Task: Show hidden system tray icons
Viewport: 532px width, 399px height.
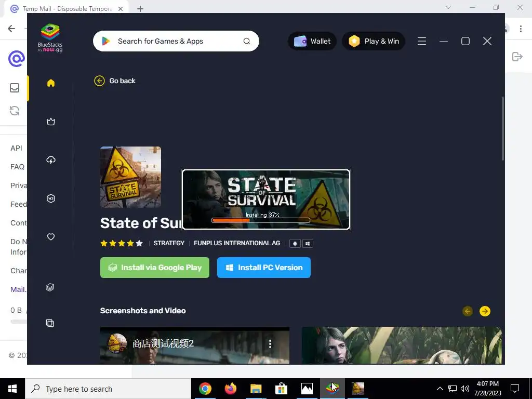Action: click(x=440, y=389)
